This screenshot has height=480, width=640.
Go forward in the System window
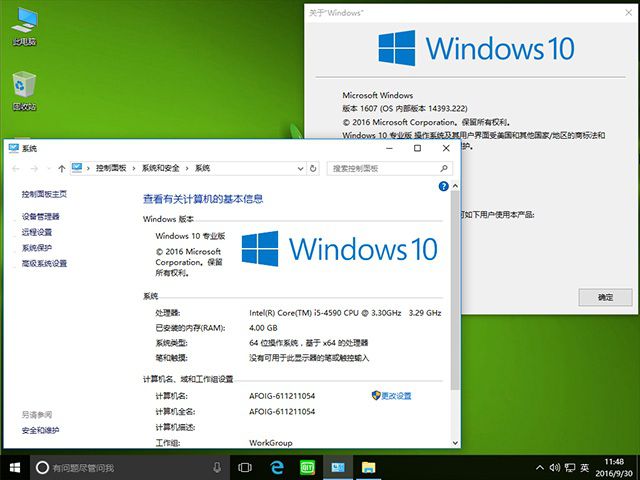click(34, 169)
